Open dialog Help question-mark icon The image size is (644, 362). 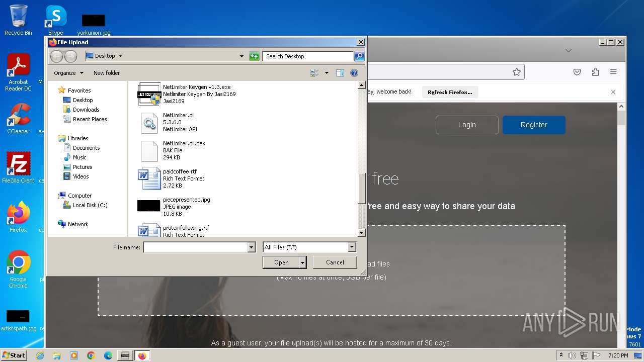[x=354, y=73]
